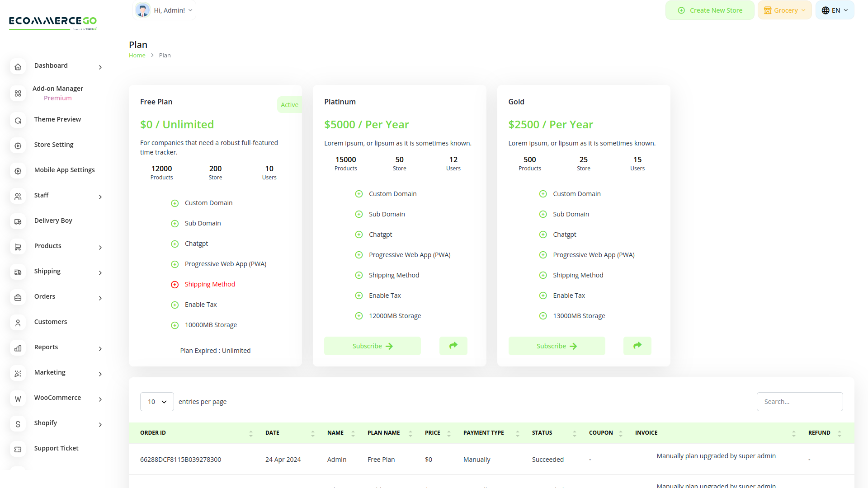Open the EN language dropdown
The width and height of the screenshot is (868, 488).
[x=834, y=10]
